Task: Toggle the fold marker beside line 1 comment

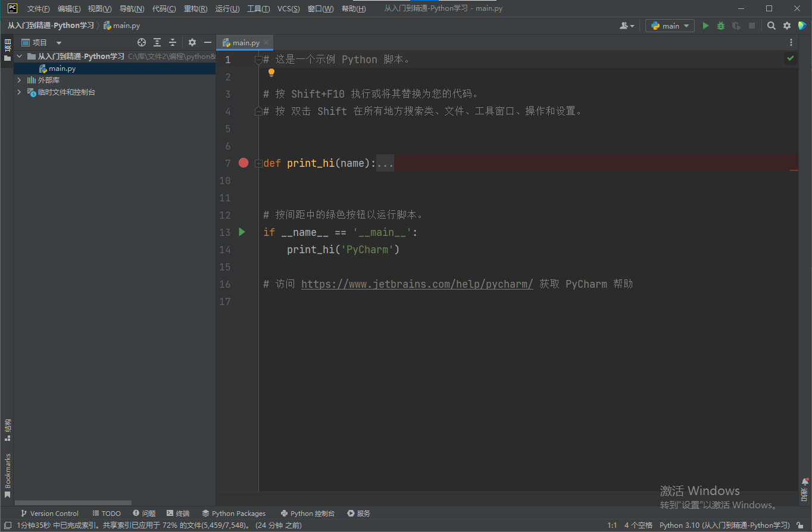Action: point(258,60)
